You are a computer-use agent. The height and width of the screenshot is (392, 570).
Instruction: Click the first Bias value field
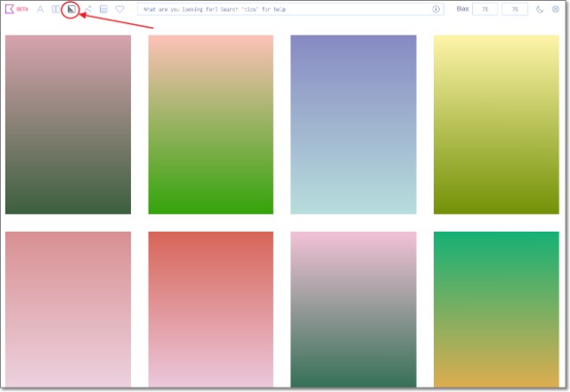click(x=485, y=10)
